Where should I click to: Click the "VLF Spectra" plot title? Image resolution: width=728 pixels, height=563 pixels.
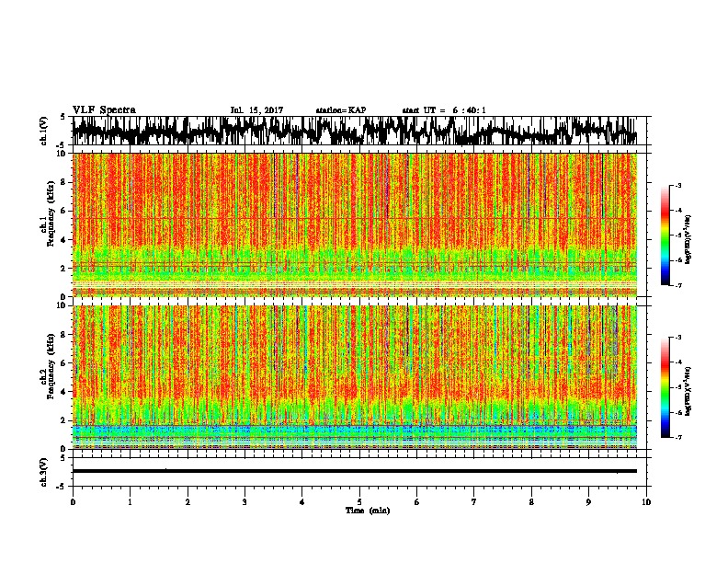pyautogui.click(x=104, y=110)
